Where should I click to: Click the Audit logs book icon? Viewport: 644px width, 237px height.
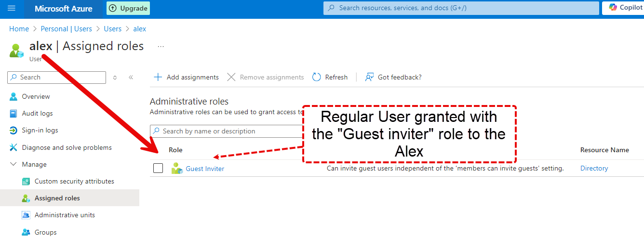[x=13, y=113]
